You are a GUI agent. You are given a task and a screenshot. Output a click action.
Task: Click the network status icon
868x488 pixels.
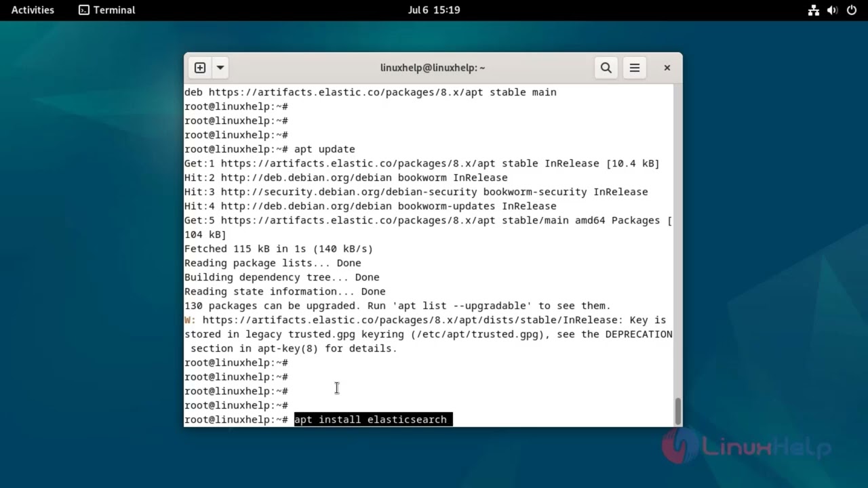814,10
